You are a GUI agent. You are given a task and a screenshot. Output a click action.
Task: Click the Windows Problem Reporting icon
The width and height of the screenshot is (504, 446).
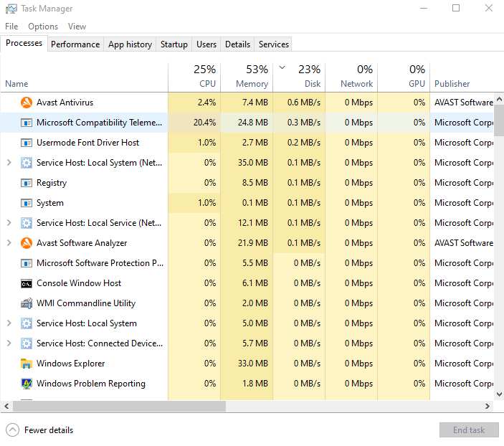point(27,384)
